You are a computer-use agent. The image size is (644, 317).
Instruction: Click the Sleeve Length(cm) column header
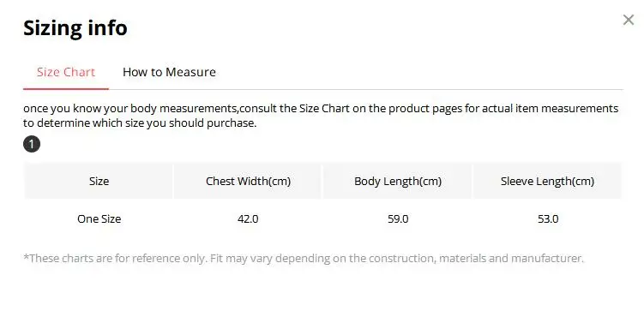[x=547, y=182]
